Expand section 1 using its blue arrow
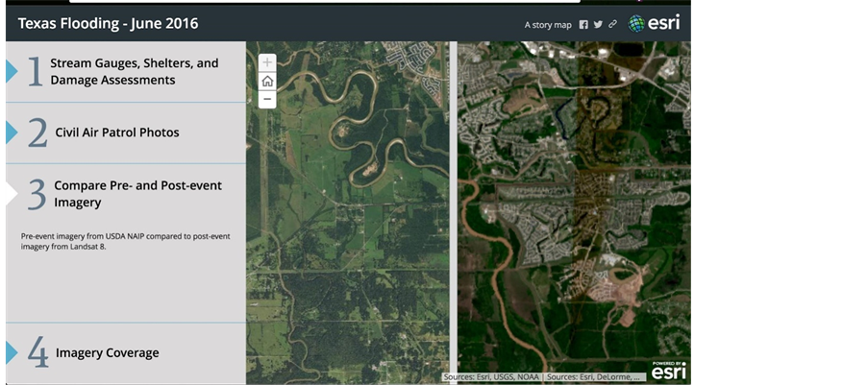The image size is (868, 385). pos(11,72)
